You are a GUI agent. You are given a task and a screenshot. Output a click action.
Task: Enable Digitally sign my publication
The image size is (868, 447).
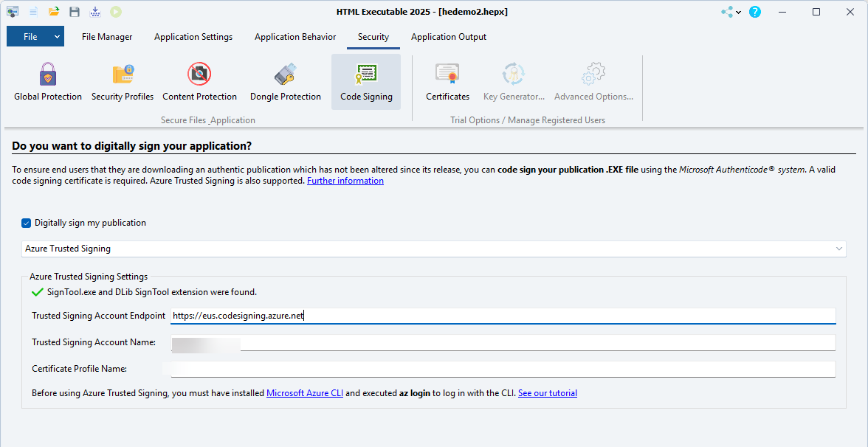click(26, 222)
